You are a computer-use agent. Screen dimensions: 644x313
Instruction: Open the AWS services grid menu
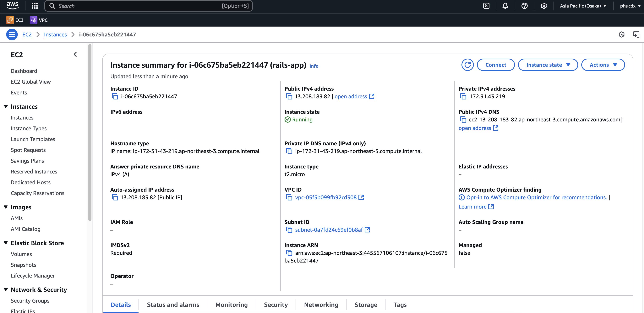[35, 6]
